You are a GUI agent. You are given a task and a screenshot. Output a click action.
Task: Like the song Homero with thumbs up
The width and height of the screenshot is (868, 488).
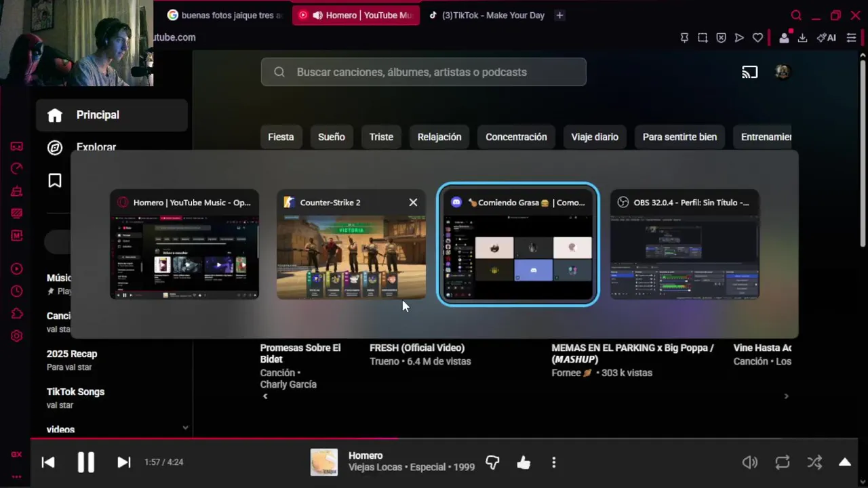pos(524,462)
